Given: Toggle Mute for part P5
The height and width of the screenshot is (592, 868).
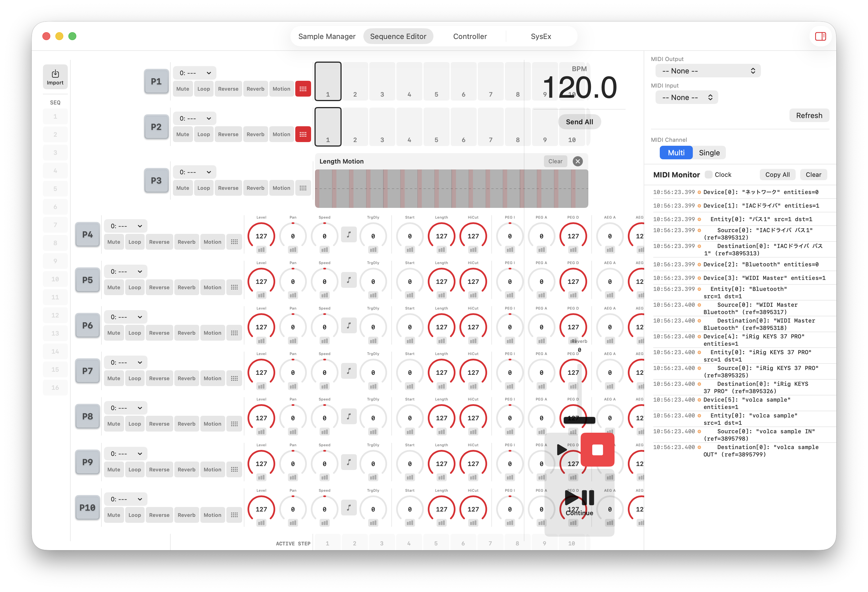Looking at the screenshot, I should click(114, 288).
